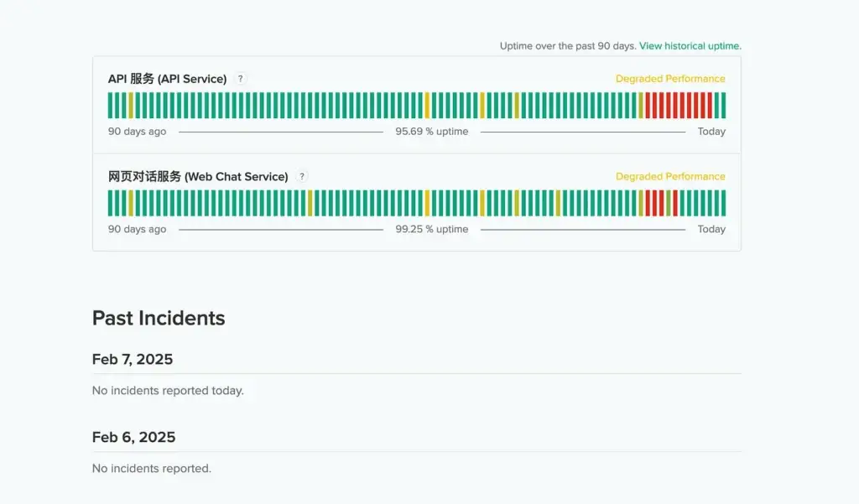Screen dimensions: 859x504
Task: Select the Past Incidents section heading
Action: pos(159,319)
